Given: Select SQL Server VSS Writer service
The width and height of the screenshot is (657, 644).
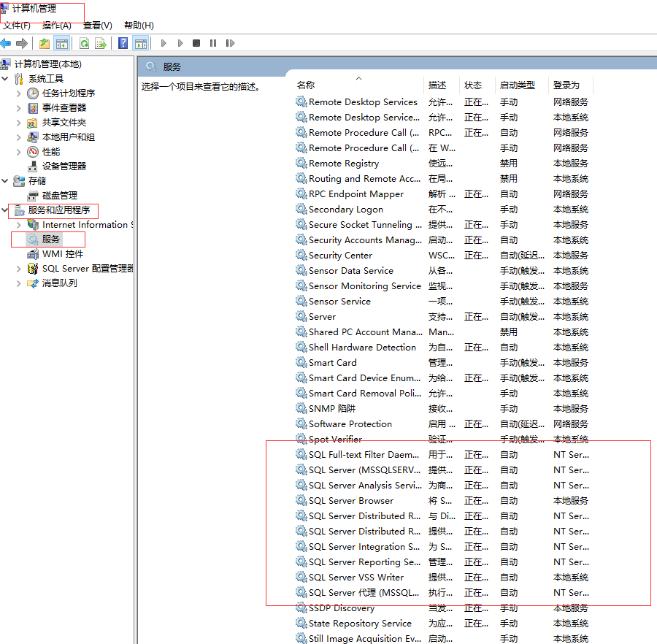Looking at the screenshot, I should (442, 578).
